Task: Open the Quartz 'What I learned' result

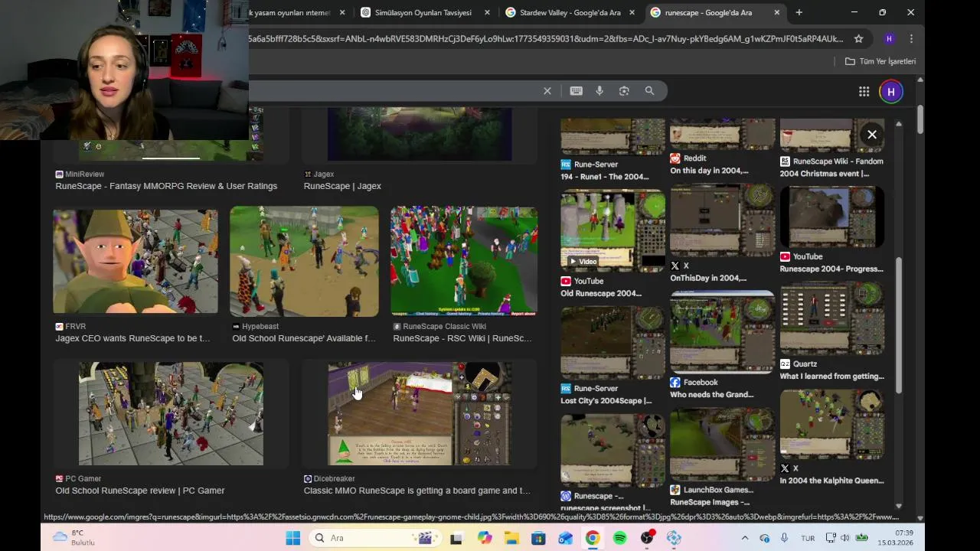Action: (831, 376)
